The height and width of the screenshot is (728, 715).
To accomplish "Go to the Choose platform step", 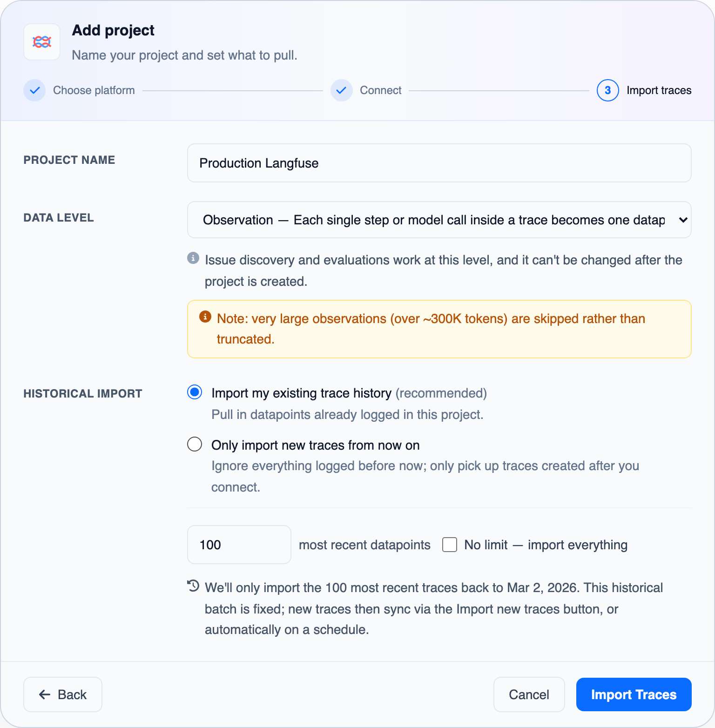I will (94, 90).
